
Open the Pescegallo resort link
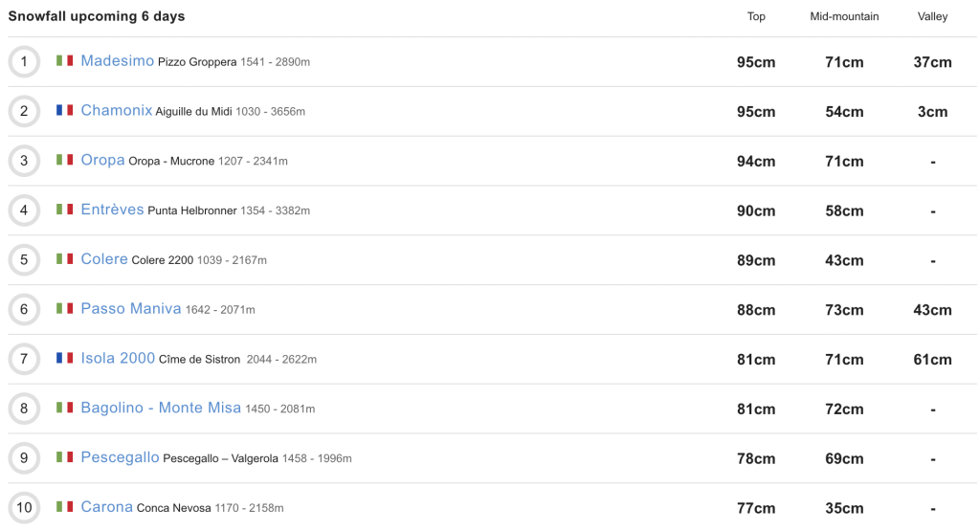pyautogui.click(x=120, y=457)
